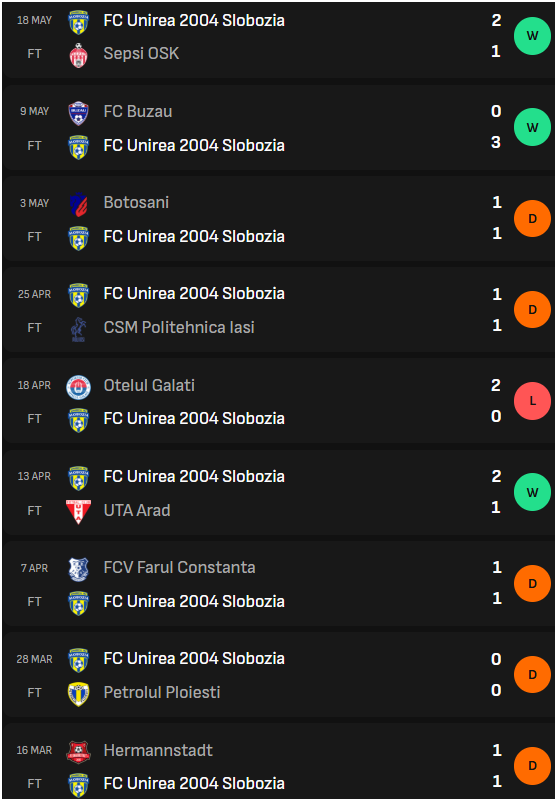Click the orange D badge for 28 MAR match

coord(532,674)
